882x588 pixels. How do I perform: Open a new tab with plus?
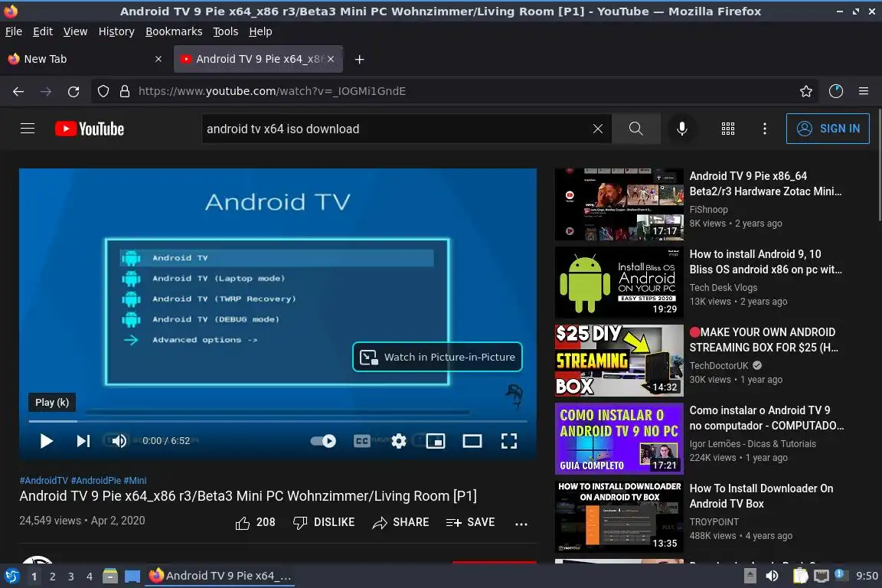click(x=359, y=59)
